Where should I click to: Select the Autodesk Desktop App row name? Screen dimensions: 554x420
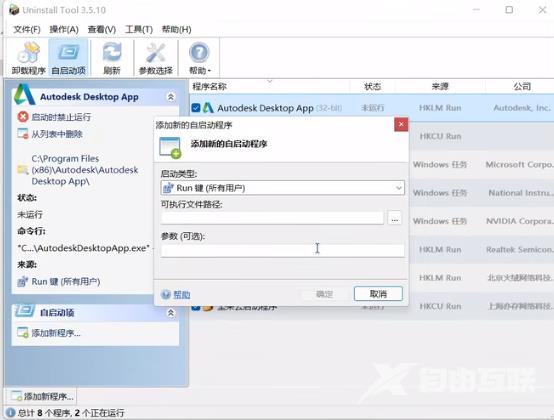coord(265,108)
